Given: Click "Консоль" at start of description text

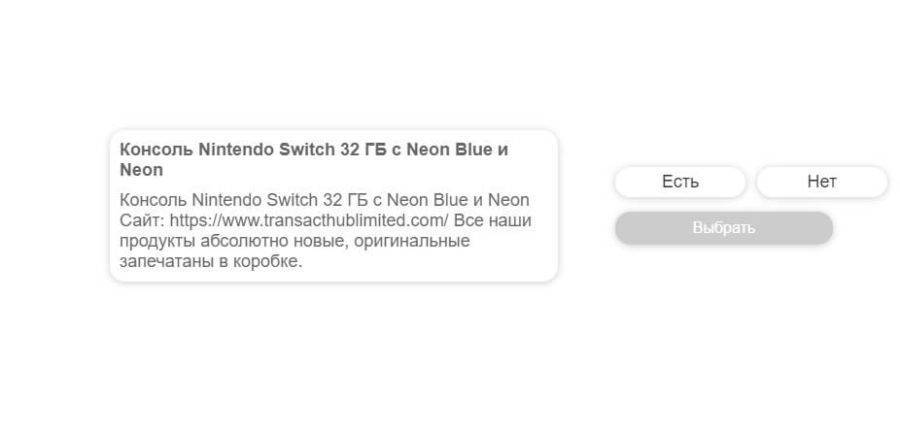Looking at the screenshot, I should pos(153,200).
